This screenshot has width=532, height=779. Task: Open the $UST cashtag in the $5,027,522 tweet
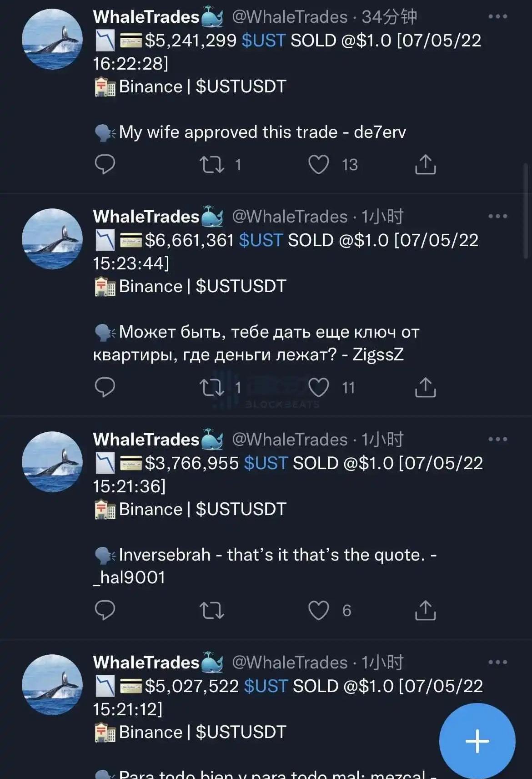(266, 686)
